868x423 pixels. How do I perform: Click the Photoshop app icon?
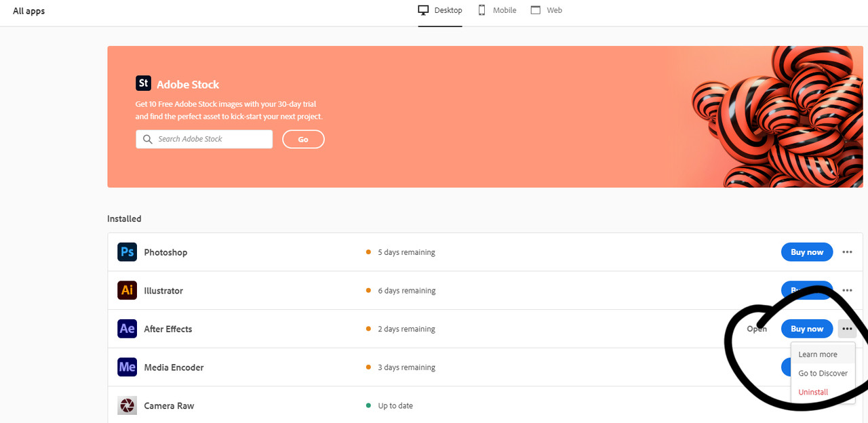coord(127,252)
